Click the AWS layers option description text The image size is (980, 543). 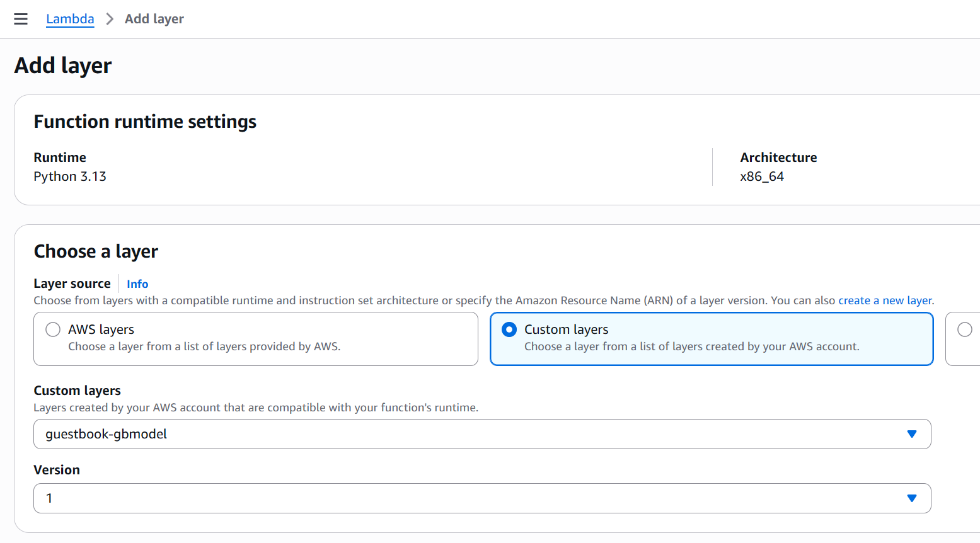point(204,346)
